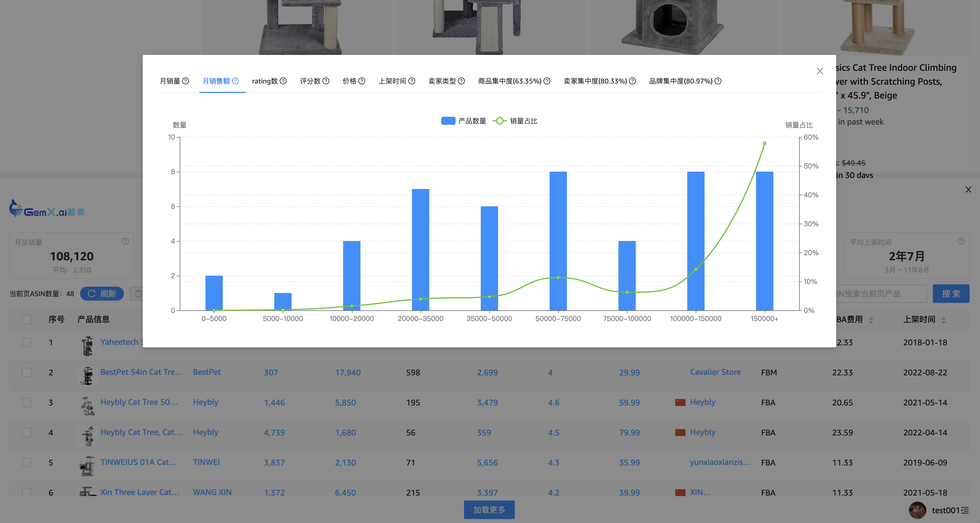
Task: Click BestPet product thumbnail in row 2
Action: coord(88,376)
